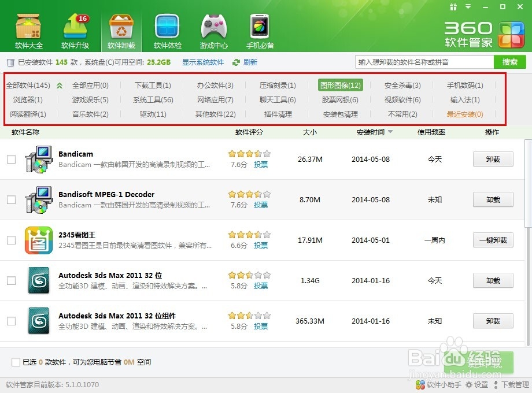Check the Bandisoft MPEG-1 Decoder checkbox
Viewport: 532px width, 393px height.
(11, 200)
